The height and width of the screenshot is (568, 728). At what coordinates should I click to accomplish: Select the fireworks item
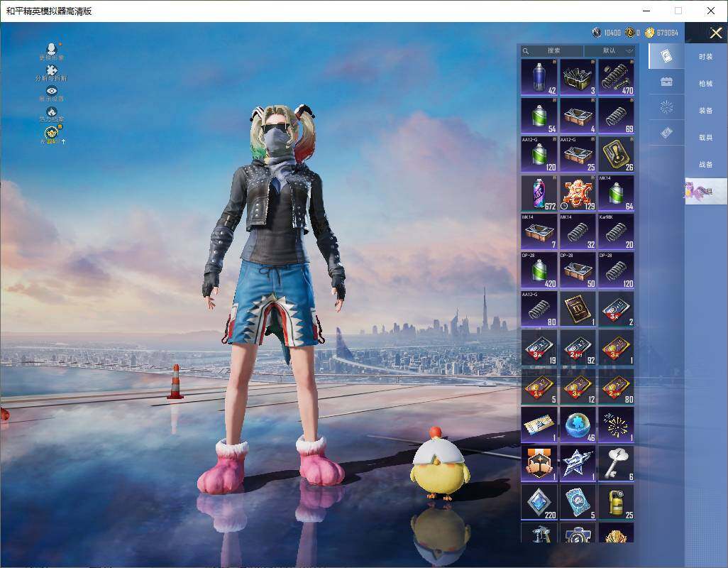click(x=616, y=425)
